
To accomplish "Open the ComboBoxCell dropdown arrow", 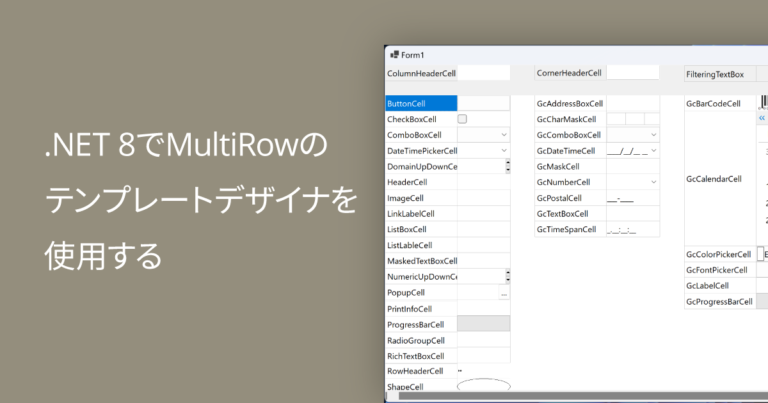I will click(x=504, y=135).
